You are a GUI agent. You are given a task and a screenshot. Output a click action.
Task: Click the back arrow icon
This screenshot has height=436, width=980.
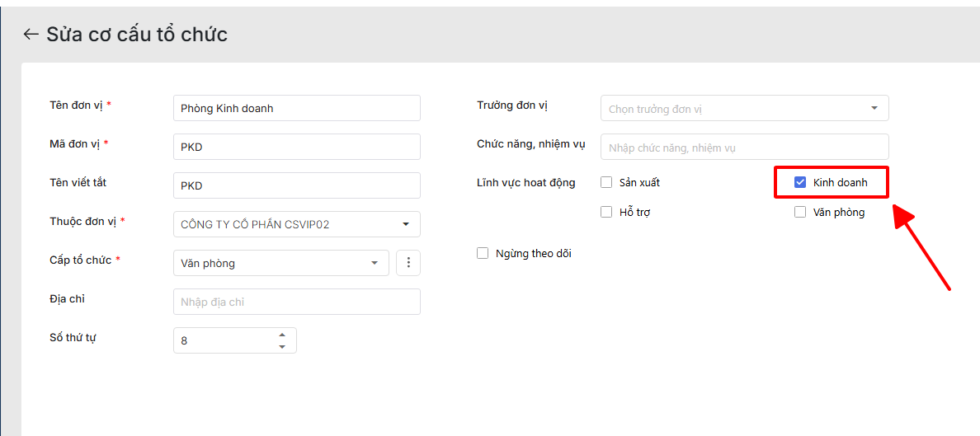click(31, 34)
